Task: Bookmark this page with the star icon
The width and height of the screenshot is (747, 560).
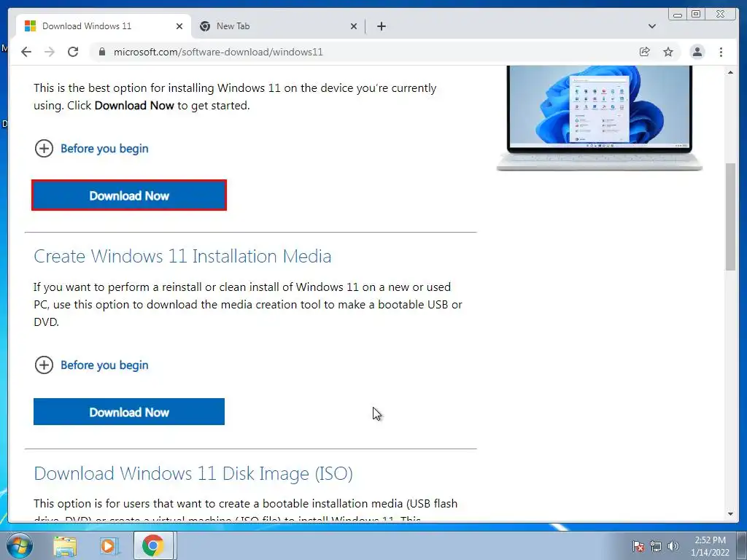Action: click(x=668, y=52)
